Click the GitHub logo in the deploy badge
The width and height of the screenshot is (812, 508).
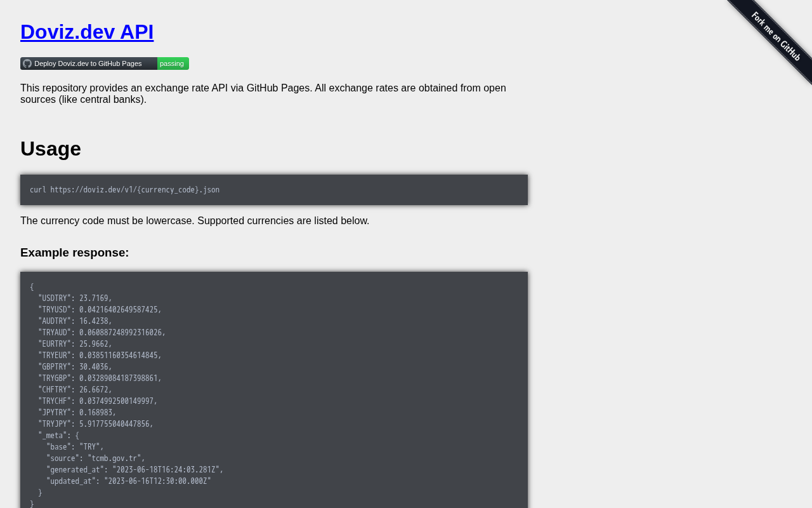click(x=27, y=63)
